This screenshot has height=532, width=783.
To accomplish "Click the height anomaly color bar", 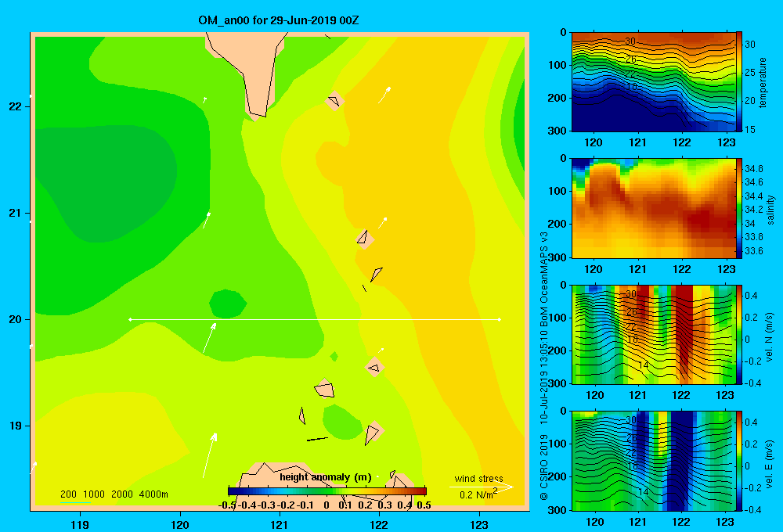I will [327, 491].
